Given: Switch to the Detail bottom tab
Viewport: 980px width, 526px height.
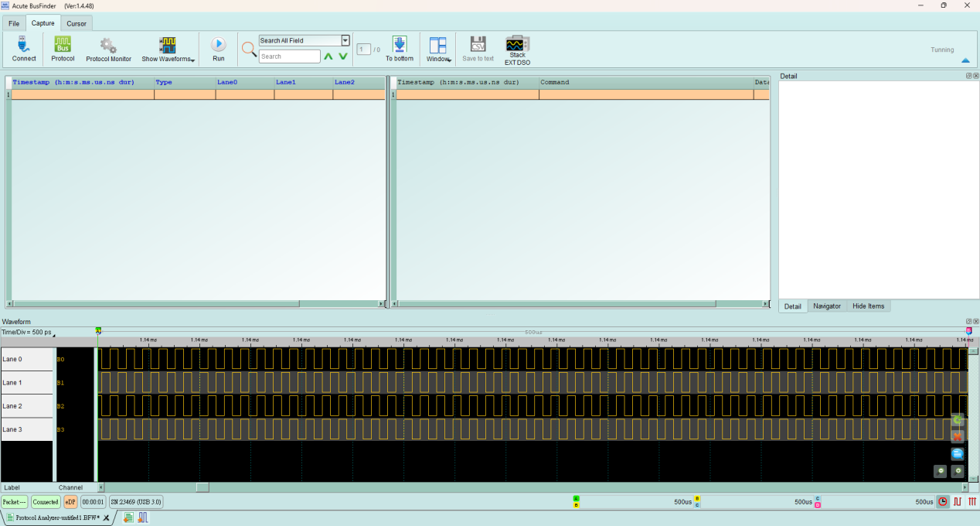Looking at the screenshot, I should click(x=793, y=306).
